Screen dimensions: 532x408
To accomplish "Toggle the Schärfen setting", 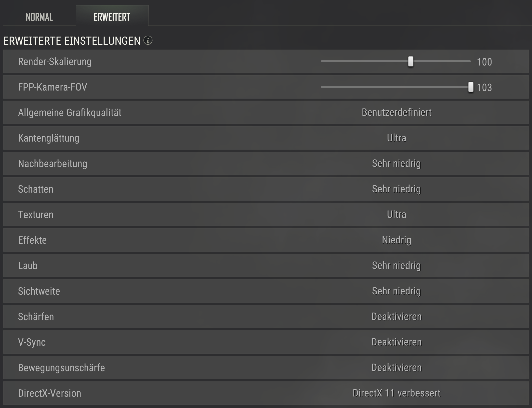I will [397, 316].
